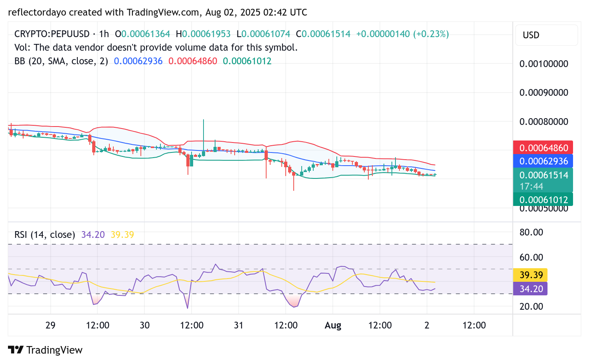Click the volume data unavailable notice

click(x=156, y=47)
